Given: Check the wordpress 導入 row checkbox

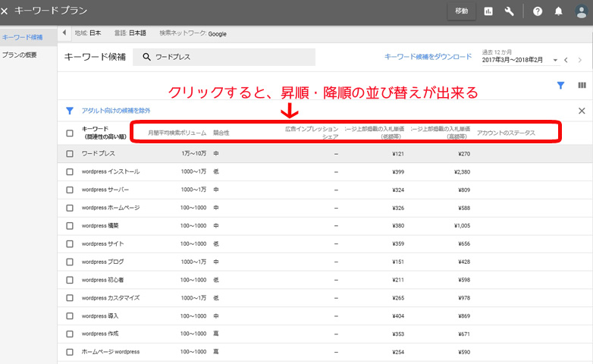Looking at the screenshot, I should coord(70,316).
